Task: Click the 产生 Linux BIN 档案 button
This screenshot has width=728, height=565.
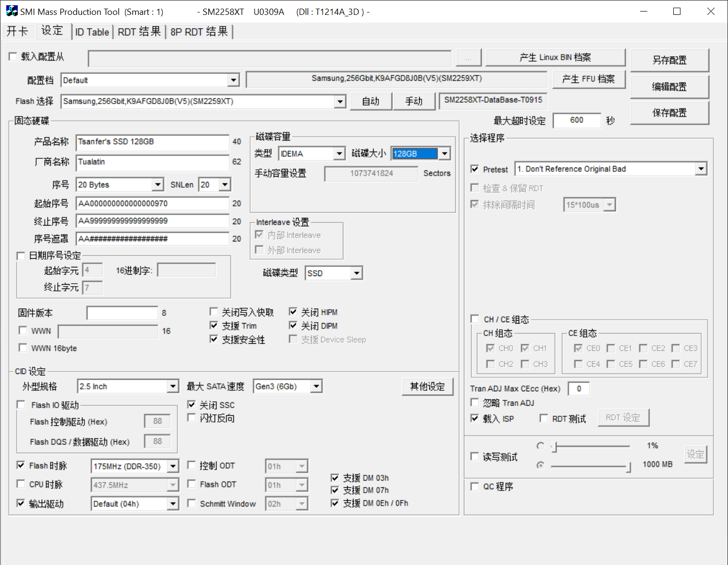Action: pyautogui.click(x=555, y=58)
